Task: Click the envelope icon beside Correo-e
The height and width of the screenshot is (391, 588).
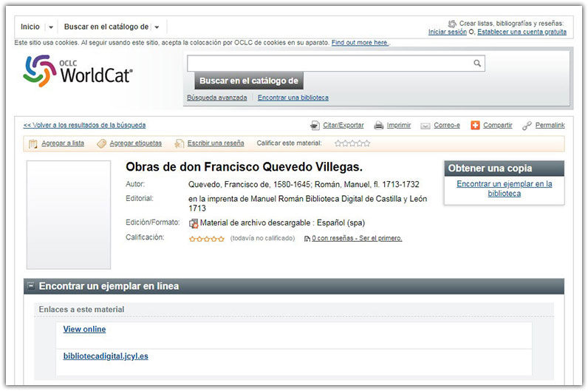Action: [x=425, y=126]
